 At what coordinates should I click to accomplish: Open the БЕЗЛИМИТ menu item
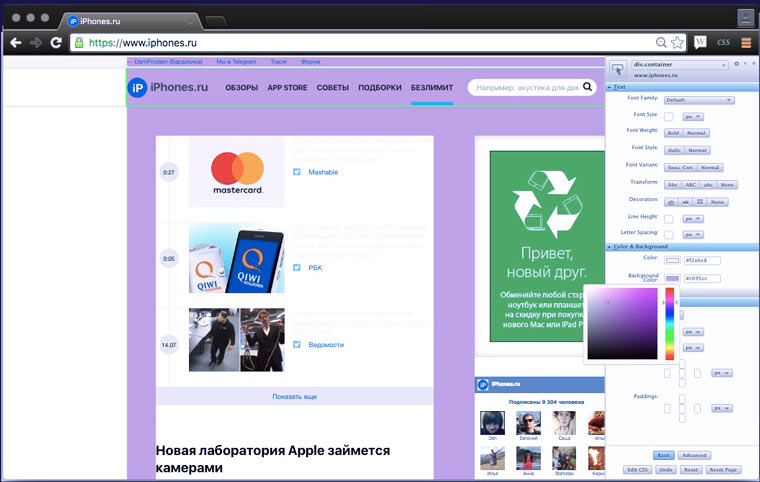click(x=432, y=88)
